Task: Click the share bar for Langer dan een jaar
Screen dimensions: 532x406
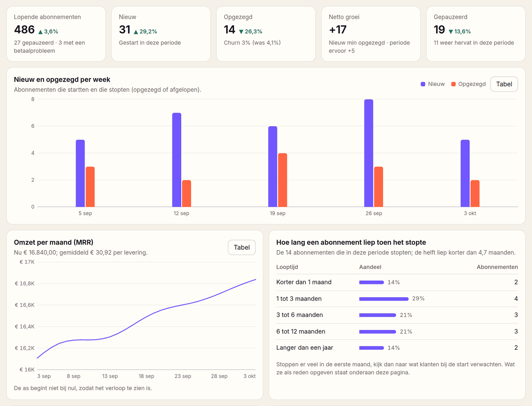Action: 372,348
